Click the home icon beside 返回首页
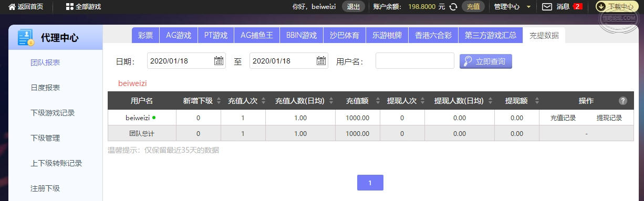 (12, 7)
